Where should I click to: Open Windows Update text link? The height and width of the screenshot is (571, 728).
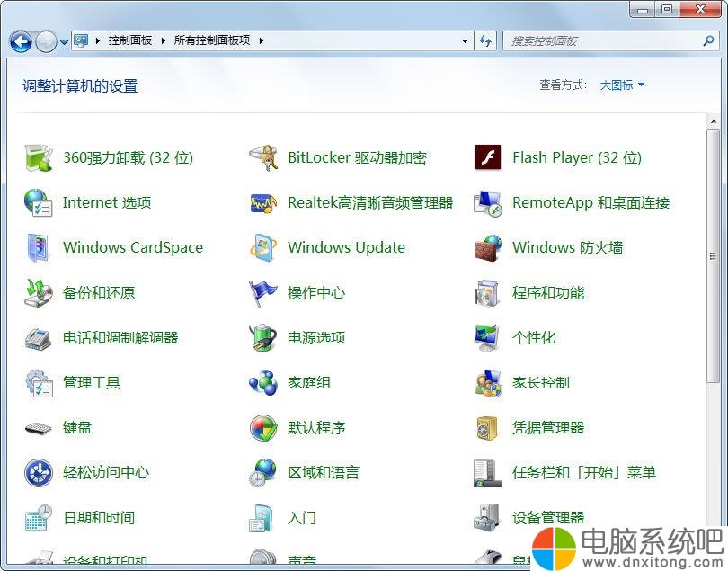coord(346,247)
